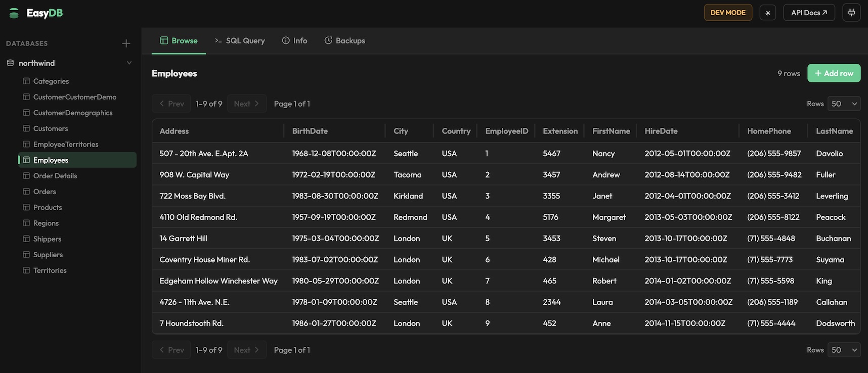
Task: Click the Add row button
Action: pyautogui.click(x=834, y=73)
